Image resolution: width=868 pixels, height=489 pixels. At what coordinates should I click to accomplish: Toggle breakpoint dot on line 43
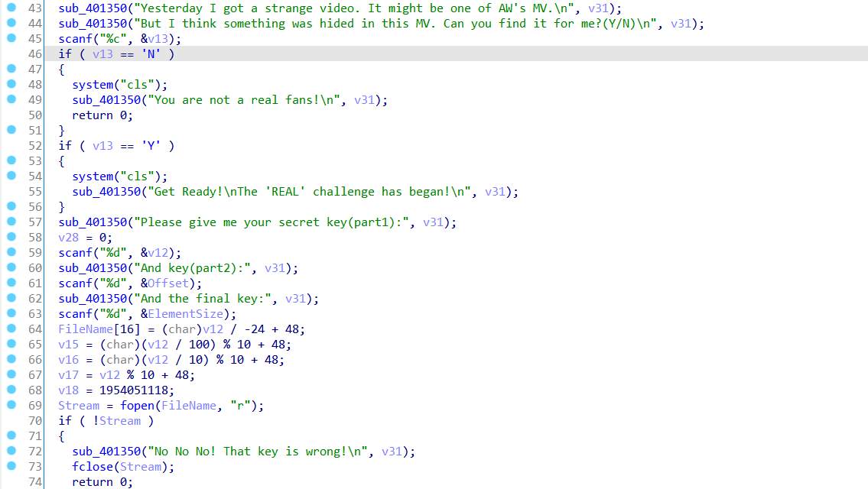(11, 8)
